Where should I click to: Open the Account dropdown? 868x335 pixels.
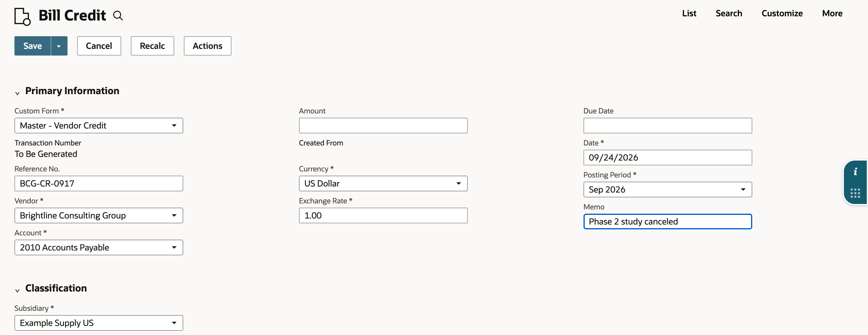[99, 247]
